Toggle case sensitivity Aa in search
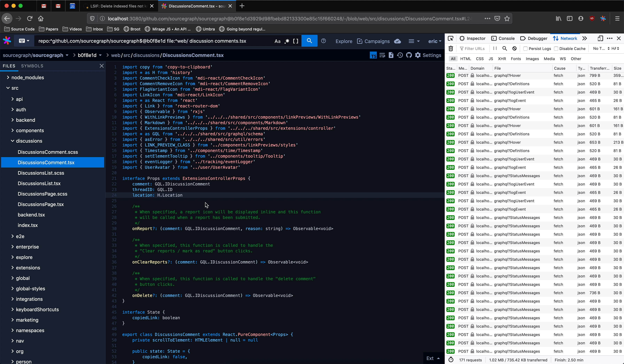The height and width of the screenshot is (364, 624). point(277,41)
